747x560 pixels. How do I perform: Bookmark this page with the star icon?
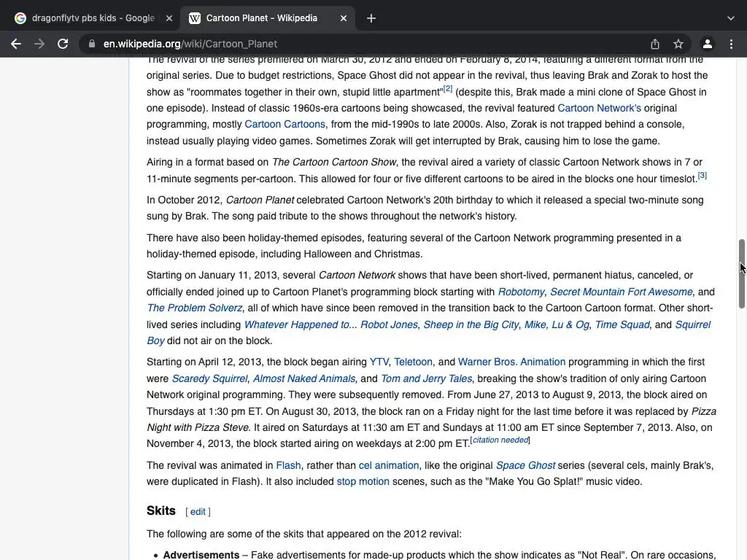pos(678,44)
